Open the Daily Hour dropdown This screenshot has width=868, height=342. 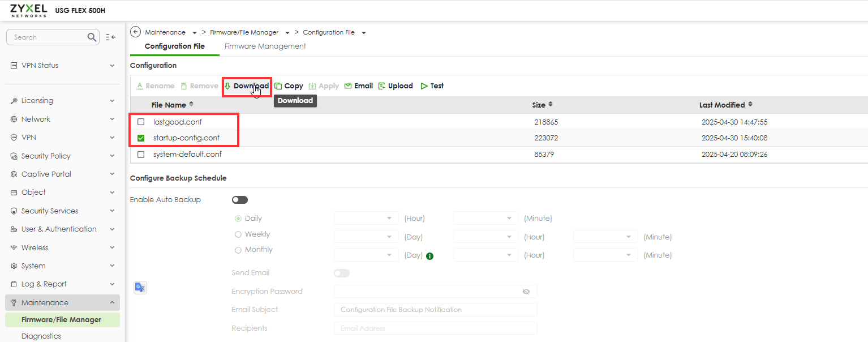366,219
